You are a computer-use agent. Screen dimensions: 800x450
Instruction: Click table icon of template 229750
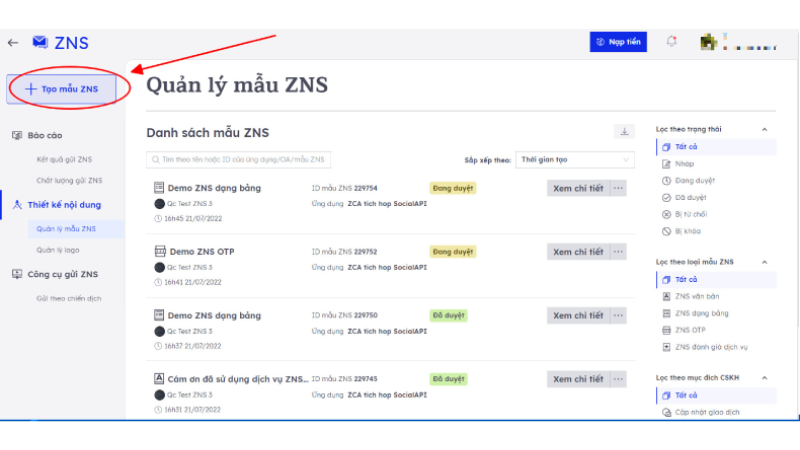[x=159, y=315]
